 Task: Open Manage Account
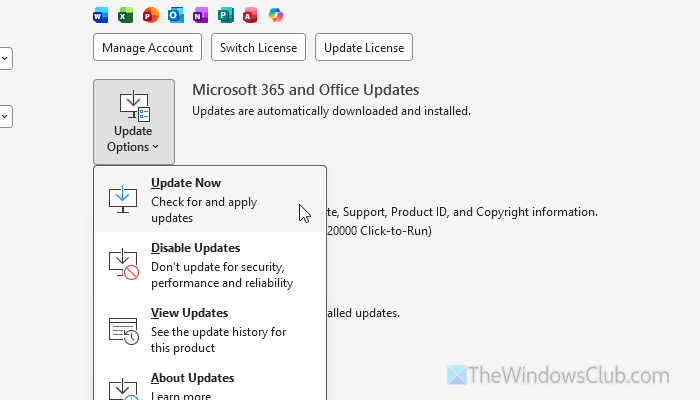tap(147, 47)
